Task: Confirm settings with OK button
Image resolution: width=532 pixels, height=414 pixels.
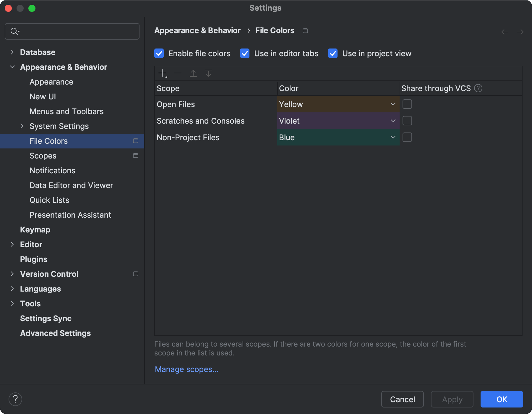Action: coord(502,399)
